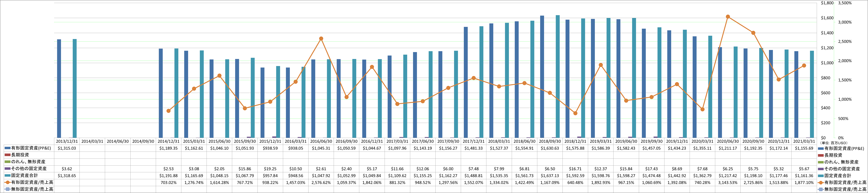
Task: Select the ratio cell 3,143.53%
Action: (x=728, y=182)
